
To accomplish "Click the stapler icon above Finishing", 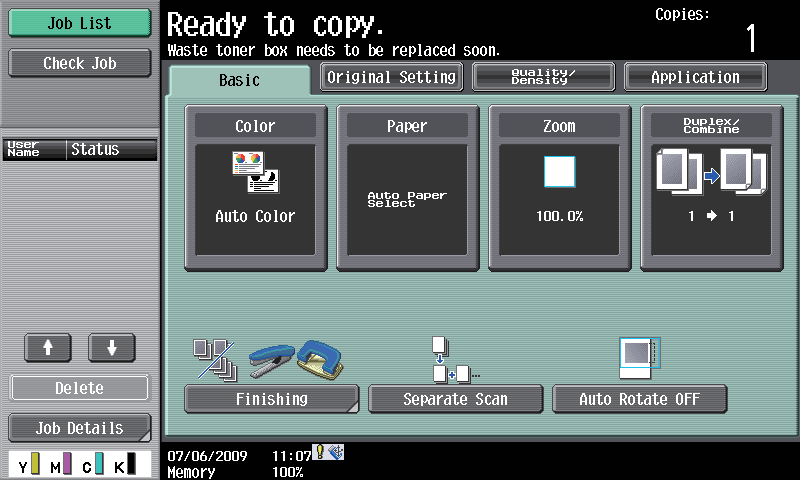I will point(272,360).
